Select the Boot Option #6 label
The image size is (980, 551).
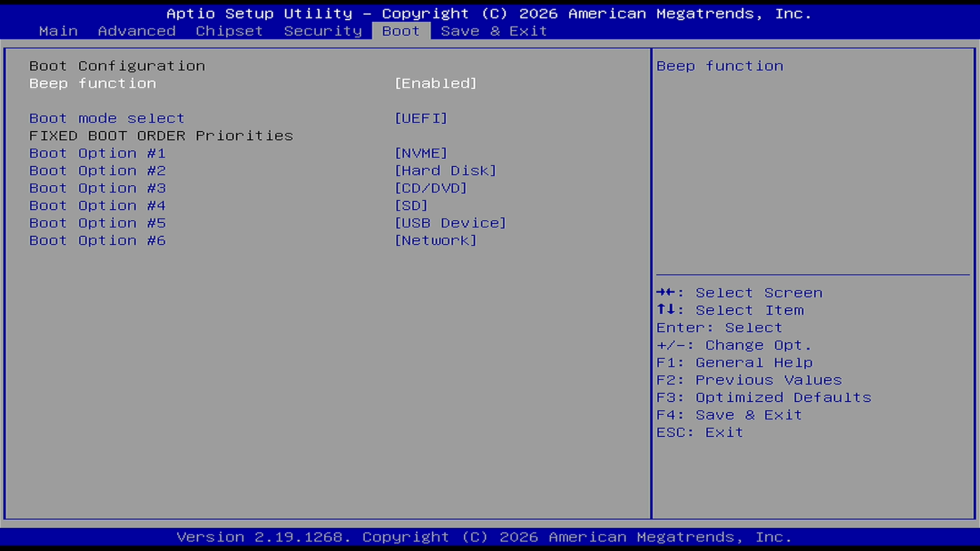97,241
